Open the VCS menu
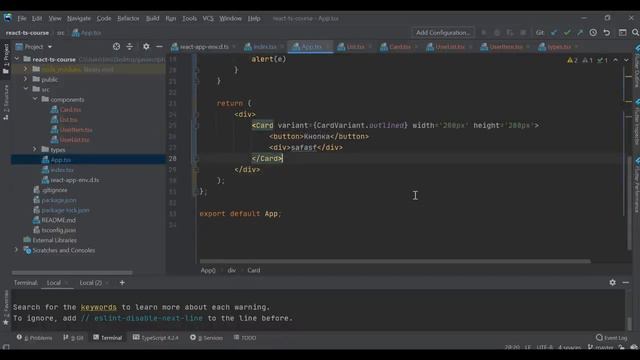 tap(208, 18)
